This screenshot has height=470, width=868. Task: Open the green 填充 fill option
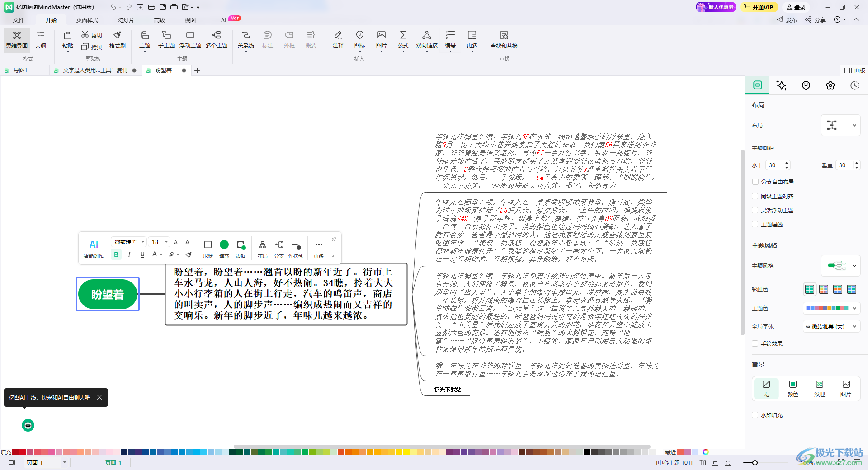pos(224,249)
